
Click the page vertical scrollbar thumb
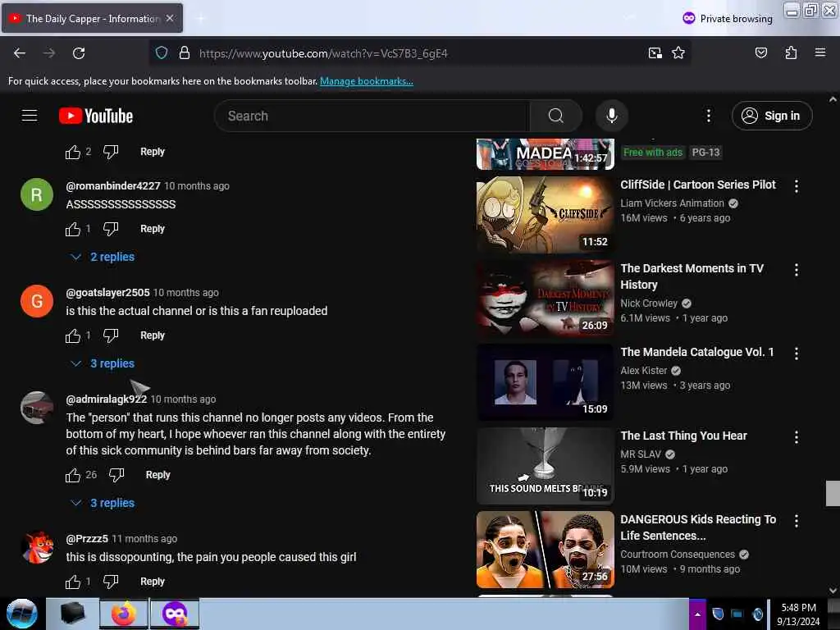pos(833,493)
